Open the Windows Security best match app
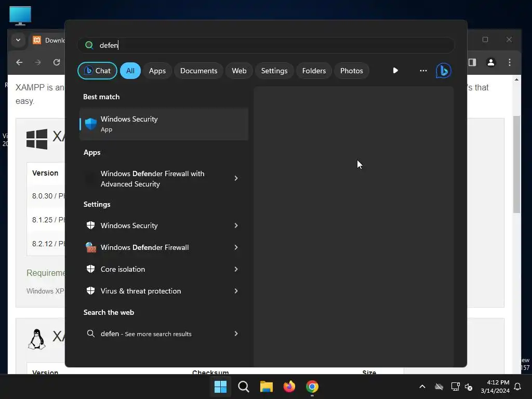Screen dimensions: 532x399 164,124
